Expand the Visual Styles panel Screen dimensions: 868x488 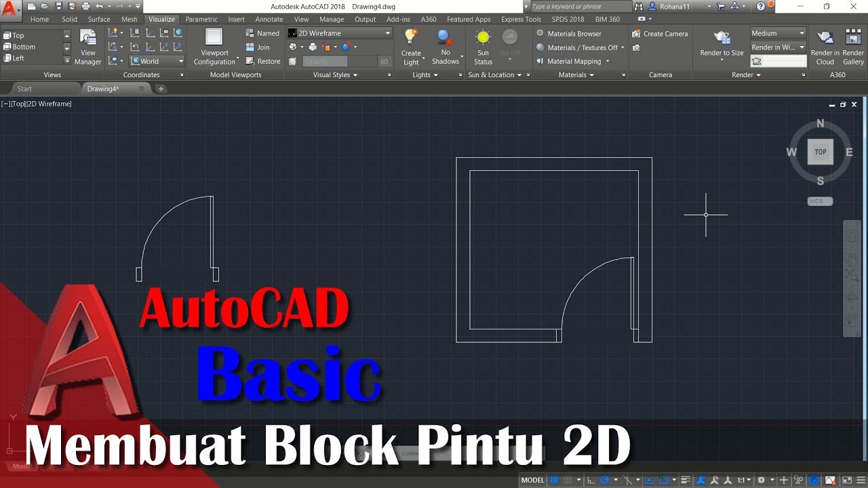coord(336,75)
